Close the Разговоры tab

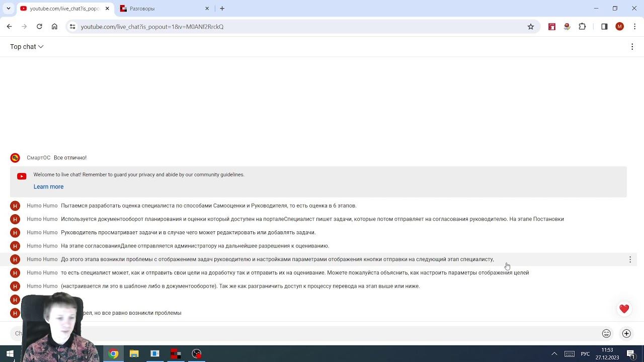[207, 9]
